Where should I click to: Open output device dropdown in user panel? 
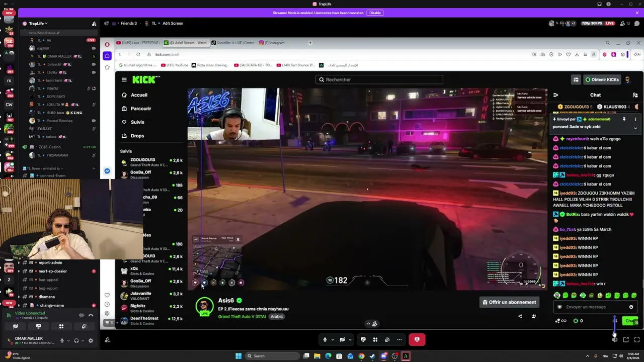pos(83,340)
